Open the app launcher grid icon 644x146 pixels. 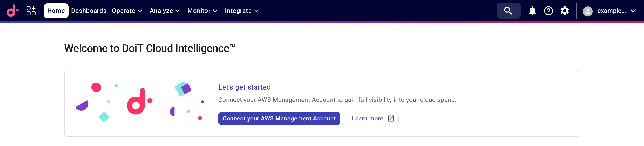point(30,11)
